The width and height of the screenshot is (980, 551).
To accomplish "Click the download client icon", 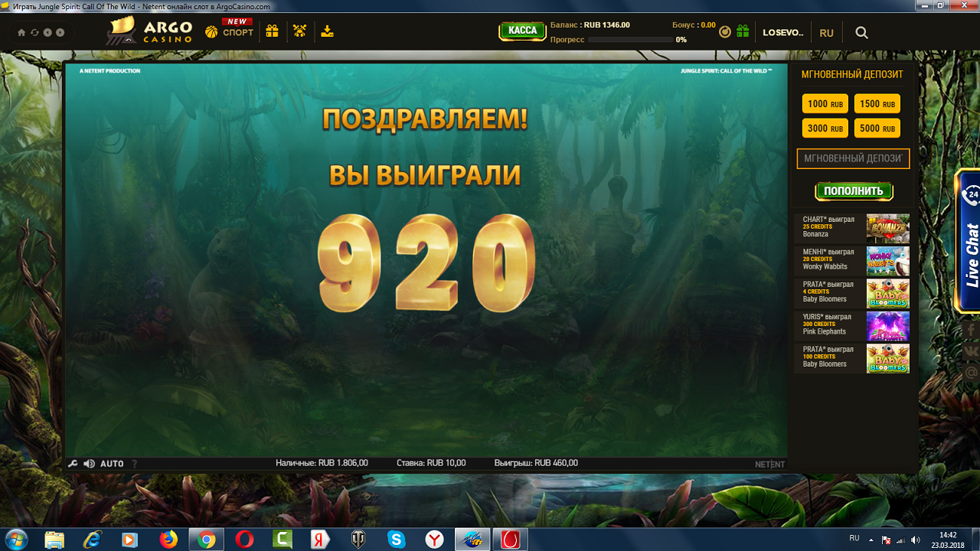I will click(x=327, y=31).
